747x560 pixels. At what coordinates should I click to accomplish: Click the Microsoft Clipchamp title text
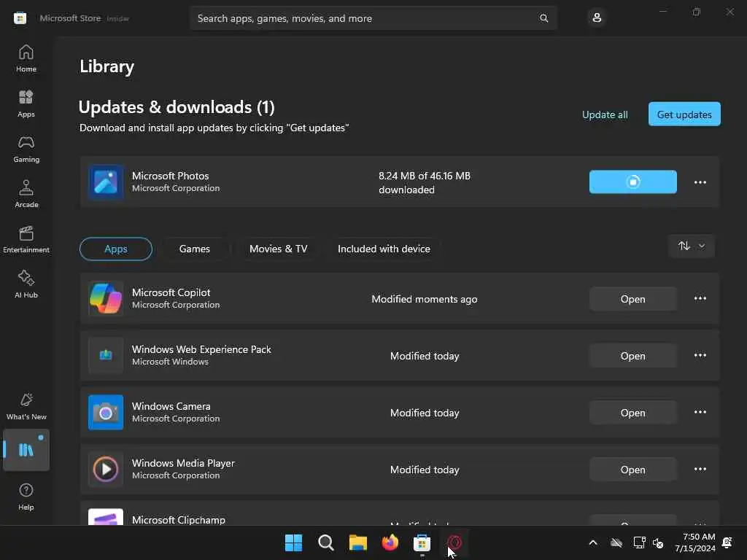[179, 519]
